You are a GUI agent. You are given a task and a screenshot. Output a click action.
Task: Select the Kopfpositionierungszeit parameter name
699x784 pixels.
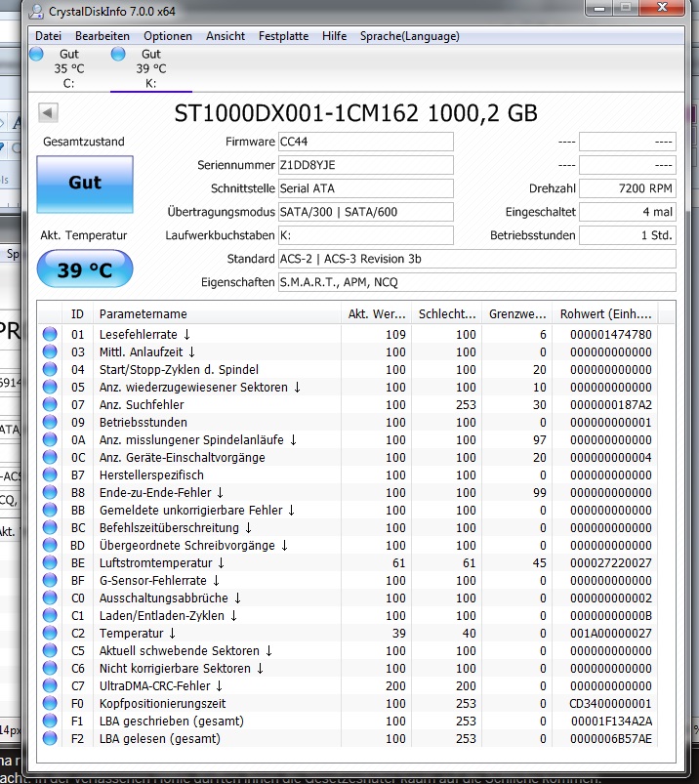162,704
